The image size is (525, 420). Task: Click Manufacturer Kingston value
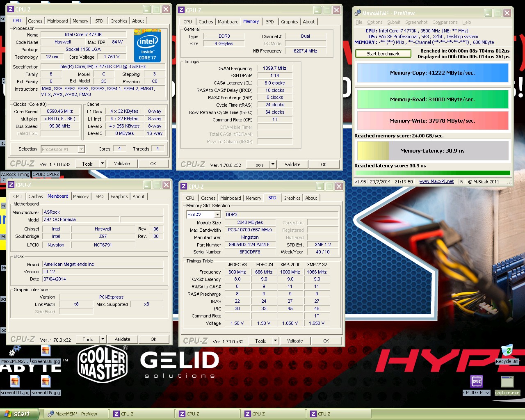(249, 237)
